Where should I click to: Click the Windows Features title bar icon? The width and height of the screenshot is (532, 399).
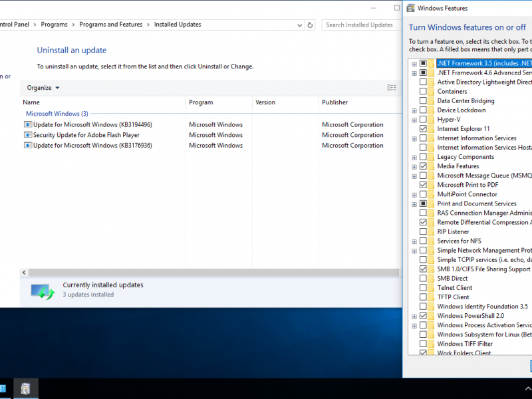(410, 8)
